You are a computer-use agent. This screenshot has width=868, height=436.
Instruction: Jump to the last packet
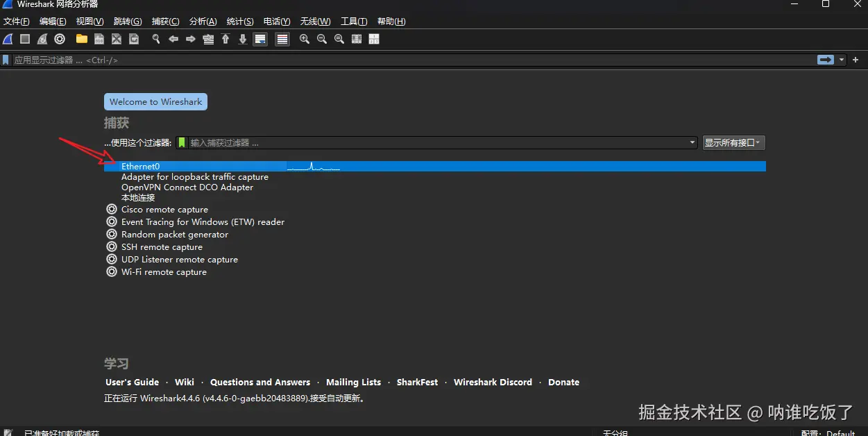pos(243,39)
